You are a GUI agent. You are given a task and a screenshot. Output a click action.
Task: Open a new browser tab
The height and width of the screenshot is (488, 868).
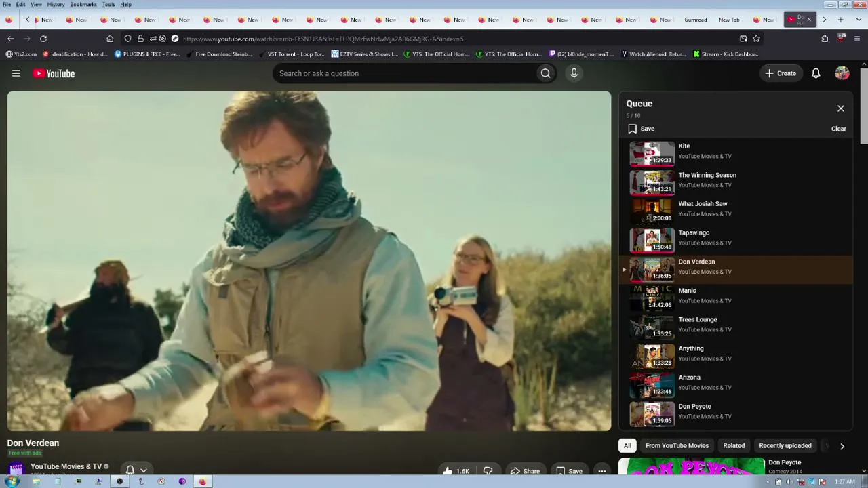tap(840, 20)
